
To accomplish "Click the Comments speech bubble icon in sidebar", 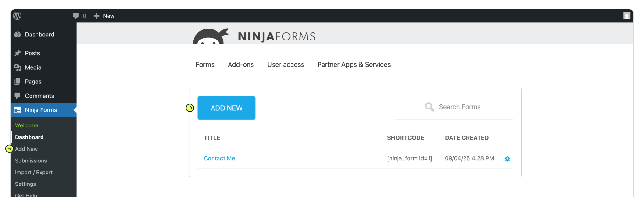I will (x=18, y=96).
